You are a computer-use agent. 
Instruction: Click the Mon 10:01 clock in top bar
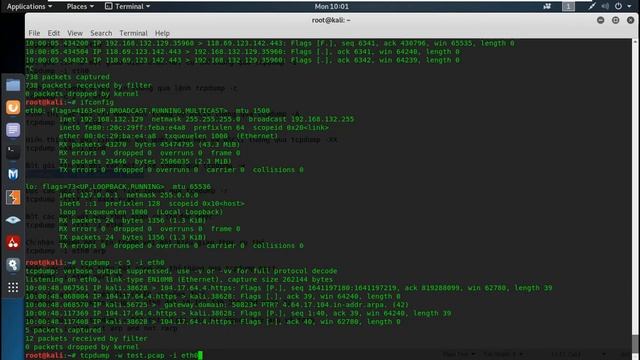[331, 6]
